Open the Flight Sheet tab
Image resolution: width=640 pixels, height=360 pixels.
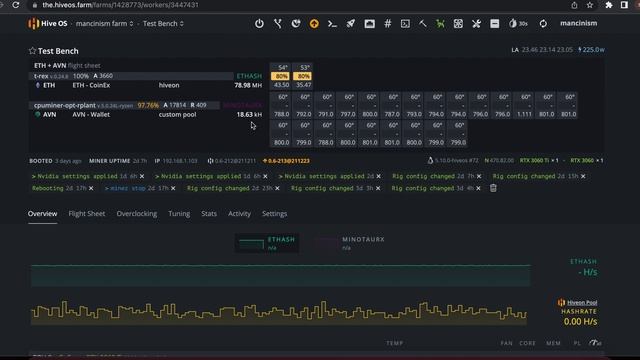(87, 213)
